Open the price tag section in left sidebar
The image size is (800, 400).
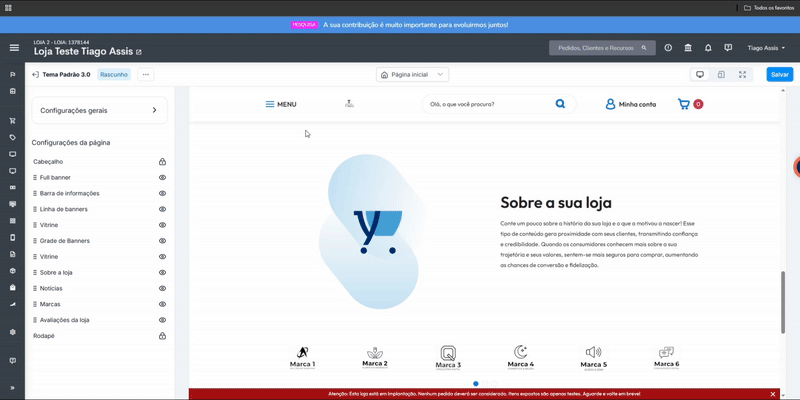pos(13,137)
